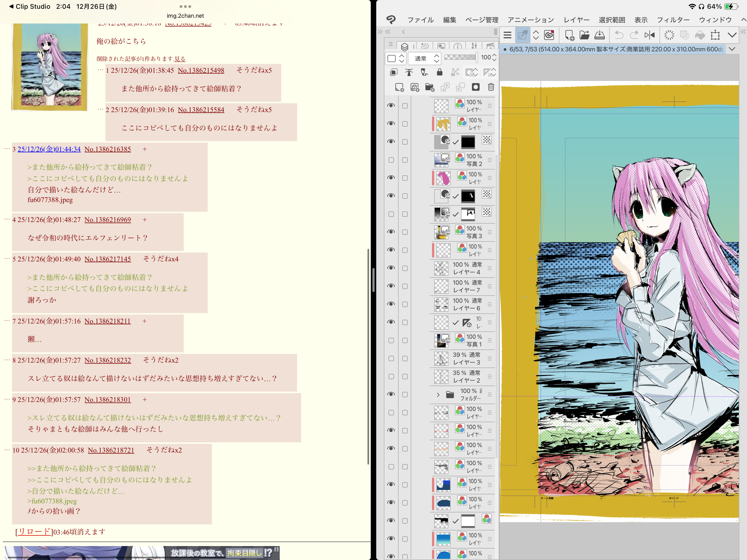This screenshot has width=747, height=560.
Task: Show the 写真 2 layer
Action: [391, 160]
